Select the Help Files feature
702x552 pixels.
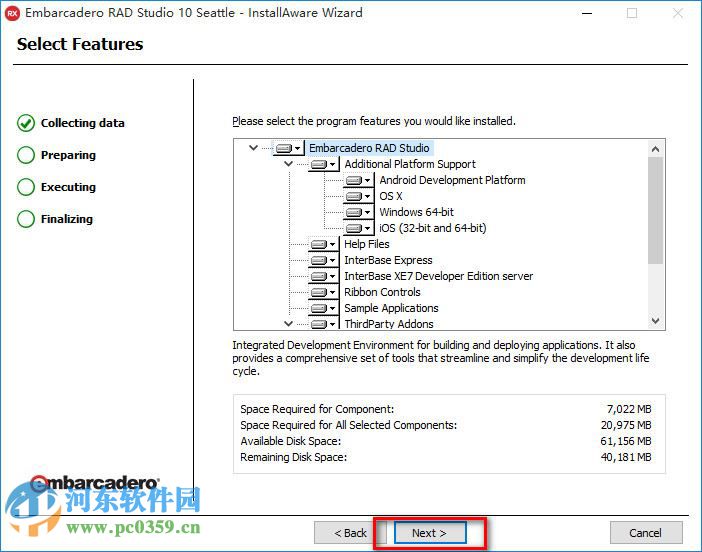coord(367,244)
